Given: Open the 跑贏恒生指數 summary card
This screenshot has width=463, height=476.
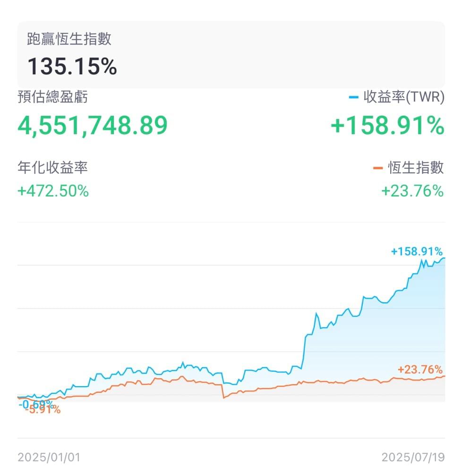Looking at the screenshot, I should pos(231,55).
